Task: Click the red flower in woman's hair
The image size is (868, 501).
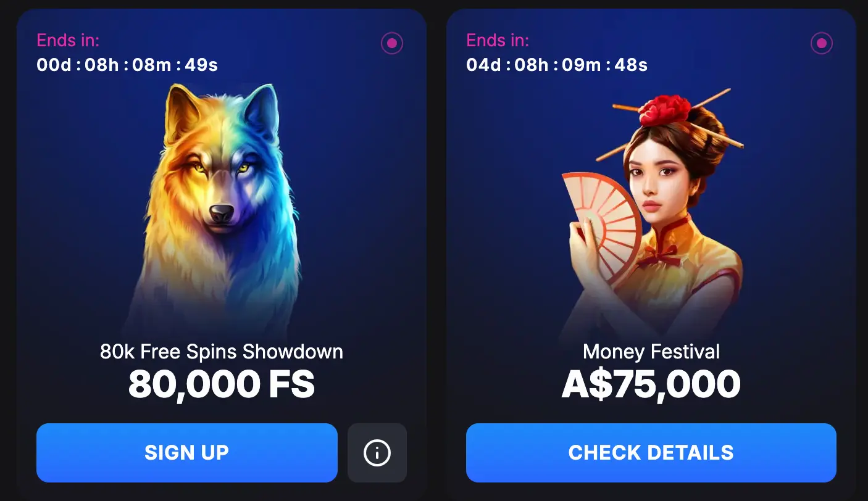Action: [x=665, y=110]
